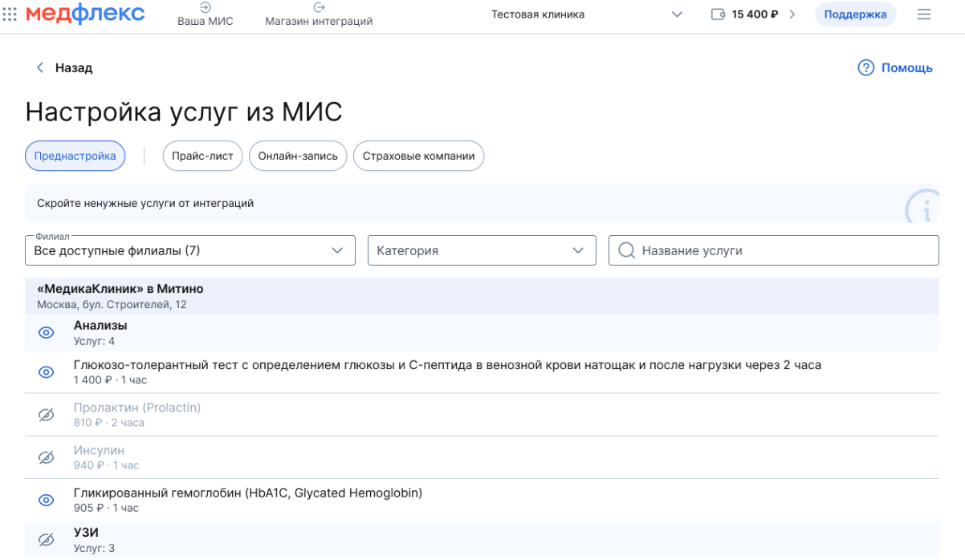Hide the Гликированный гемоглобин service
965x560 pixels.
tap(47, 500)
